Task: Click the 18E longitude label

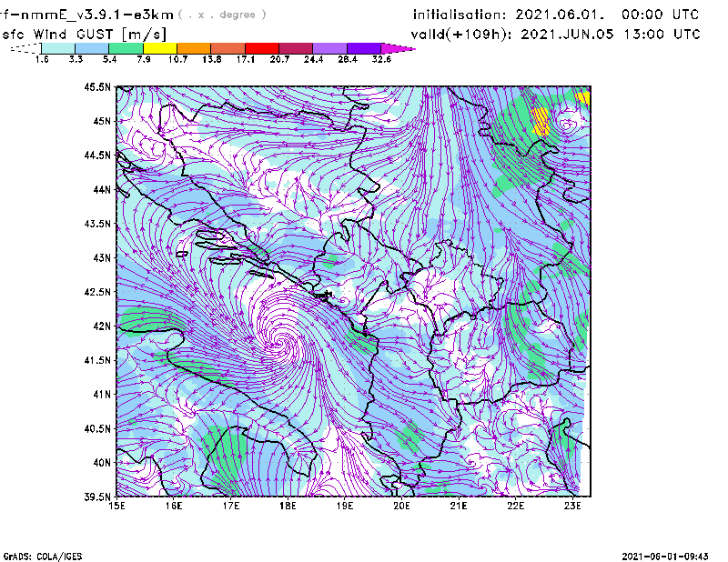Action: 288,506
